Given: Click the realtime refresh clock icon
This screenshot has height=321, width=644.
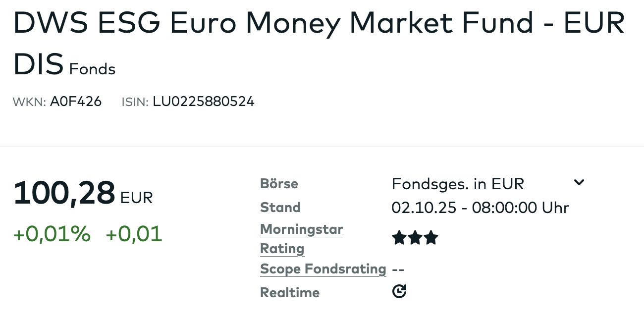Looking at the screenshot, I should [x=399, y=291].
